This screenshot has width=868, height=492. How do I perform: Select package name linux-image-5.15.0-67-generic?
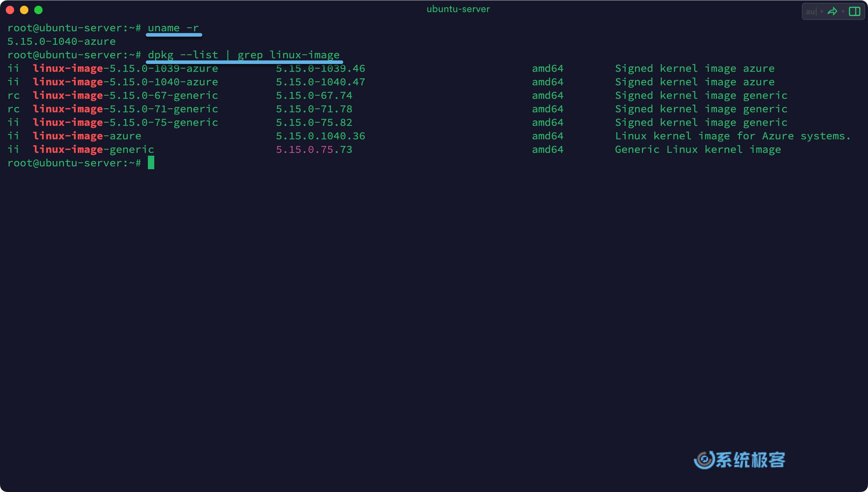(x=125, y=95)
